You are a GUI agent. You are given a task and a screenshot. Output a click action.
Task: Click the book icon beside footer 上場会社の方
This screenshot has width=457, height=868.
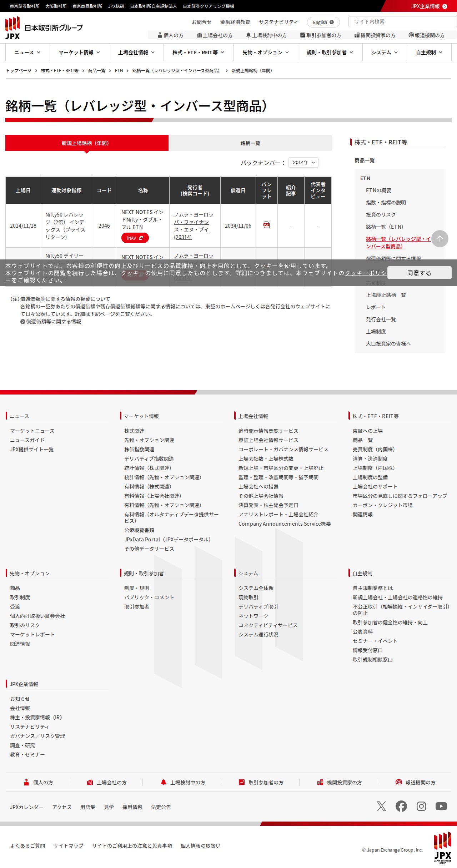[x=90, y=782]
